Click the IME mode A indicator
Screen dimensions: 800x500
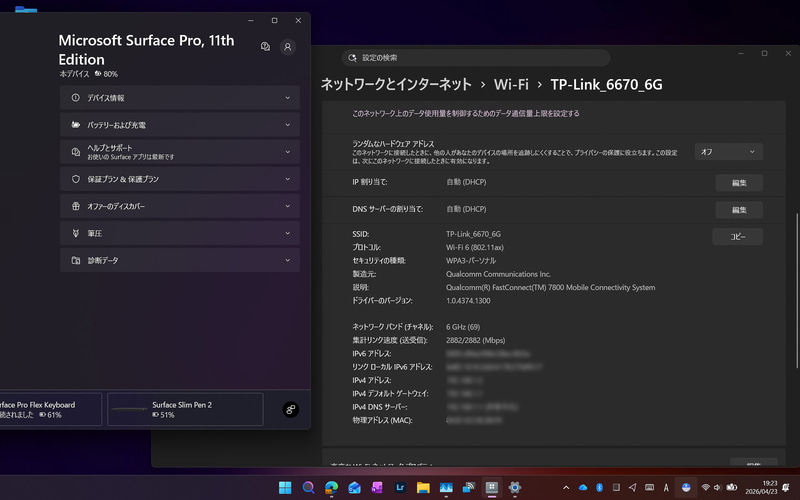[666, 488]
